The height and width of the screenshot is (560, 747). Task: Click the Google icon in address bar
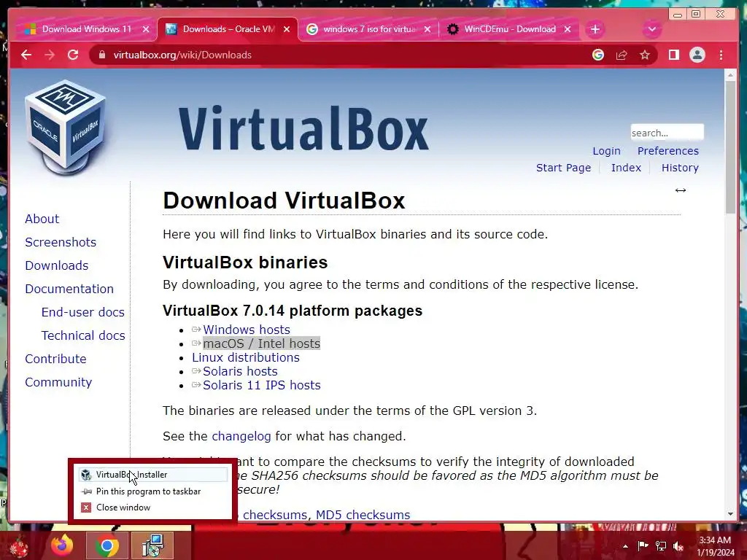598,55
